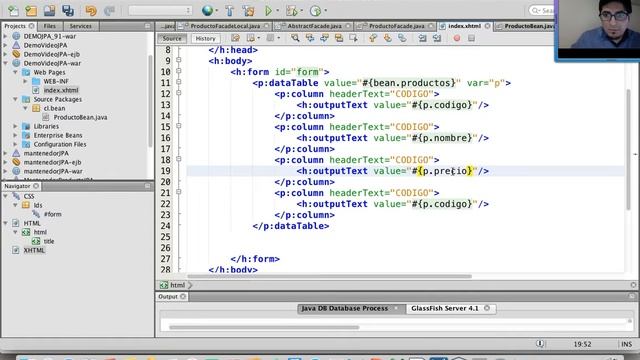Toggle the Source view button
The width and height of the screenshot is (640, 360).
tap(172, 38)
